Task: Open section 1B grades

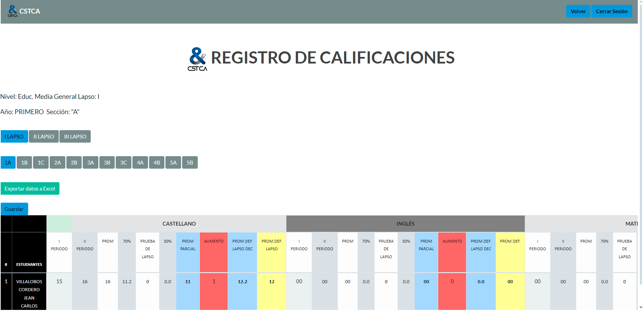Action: coord(24,163)
